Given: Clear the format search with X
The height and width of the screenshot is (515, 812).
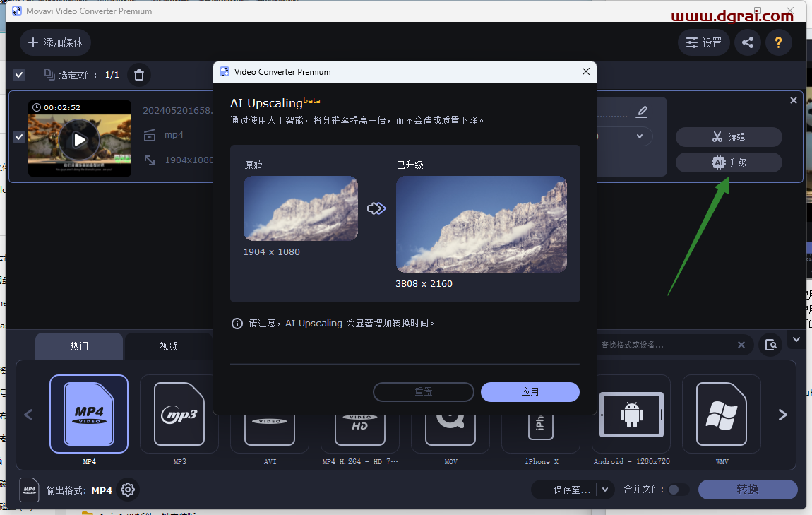Looking at the screenshot, I should tap(741, 345).
